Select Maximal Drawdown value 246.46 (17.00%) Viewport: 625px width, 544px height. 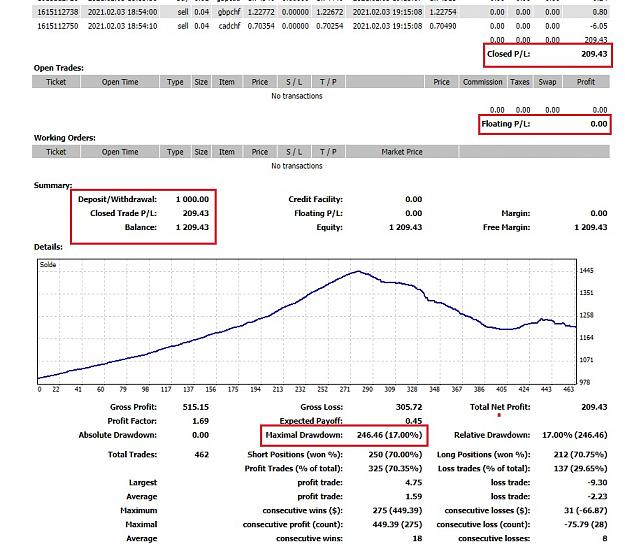389,435
